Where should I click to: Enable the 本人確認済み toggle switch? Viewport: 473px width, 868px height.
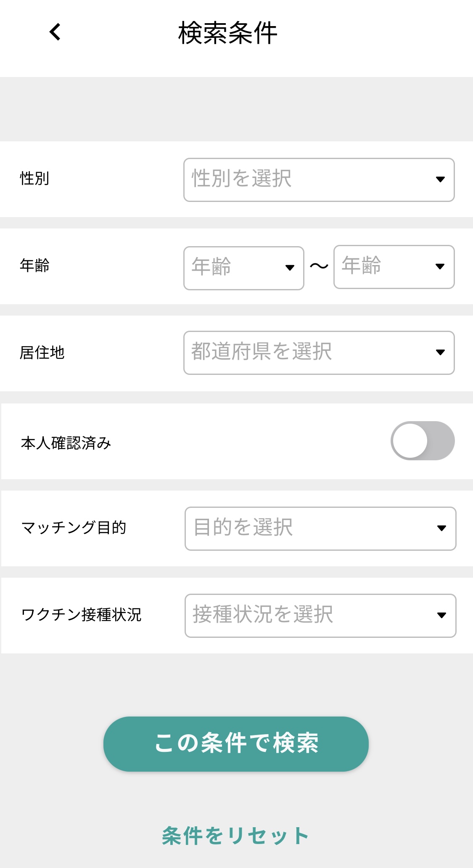[422, 441]
